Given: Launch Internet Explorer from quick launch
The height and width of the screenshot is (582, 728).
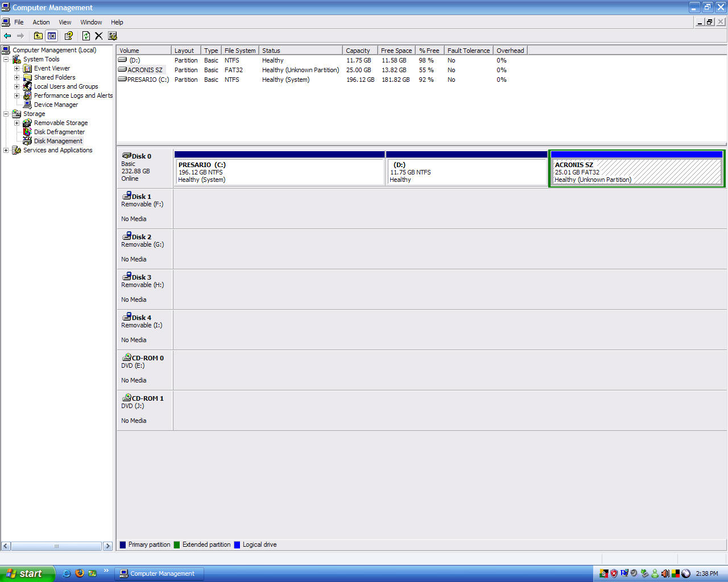Looking at the screenshot, I should tap(66, 573).
